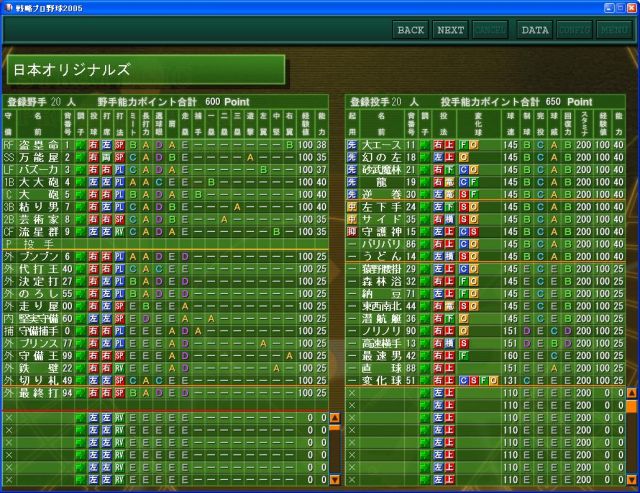The height and width of the screenshot is (493, 640).
Task: Click the condition icon for 盗塁命
Action: [x=80, y=145]
